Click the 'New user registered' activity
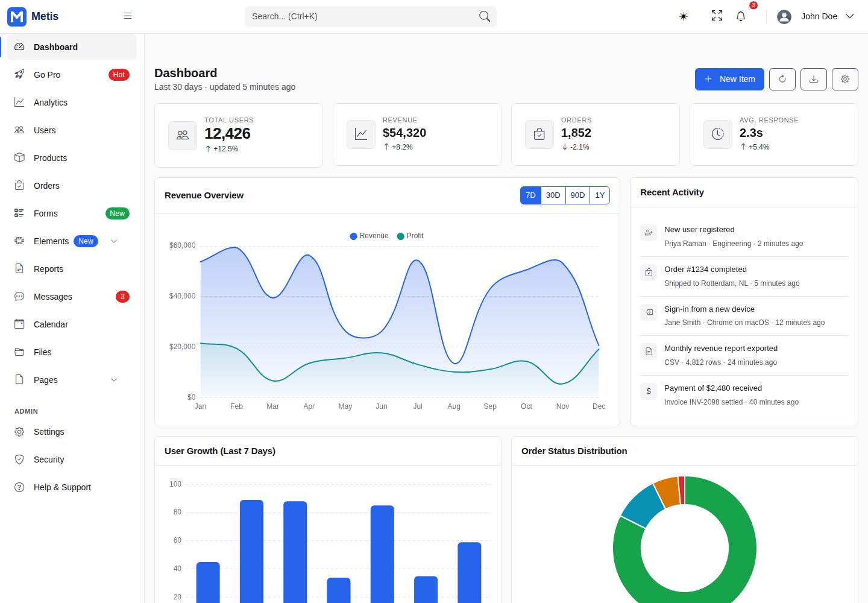 pyautogui.click(x=744, y=236)
